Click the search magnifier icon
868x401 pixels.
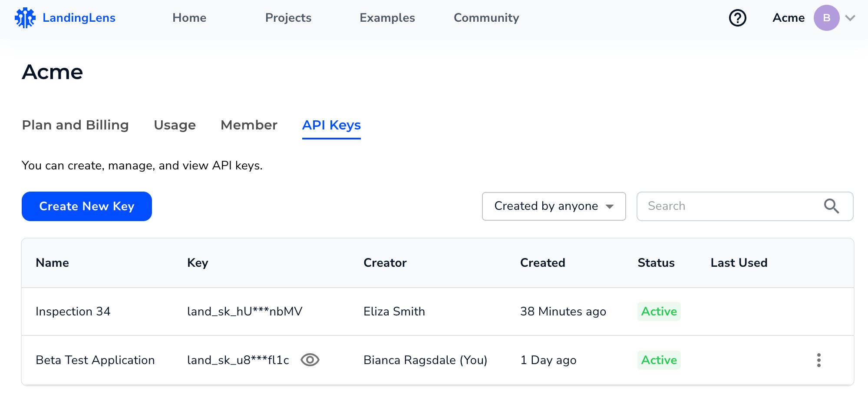click(831, 206)
